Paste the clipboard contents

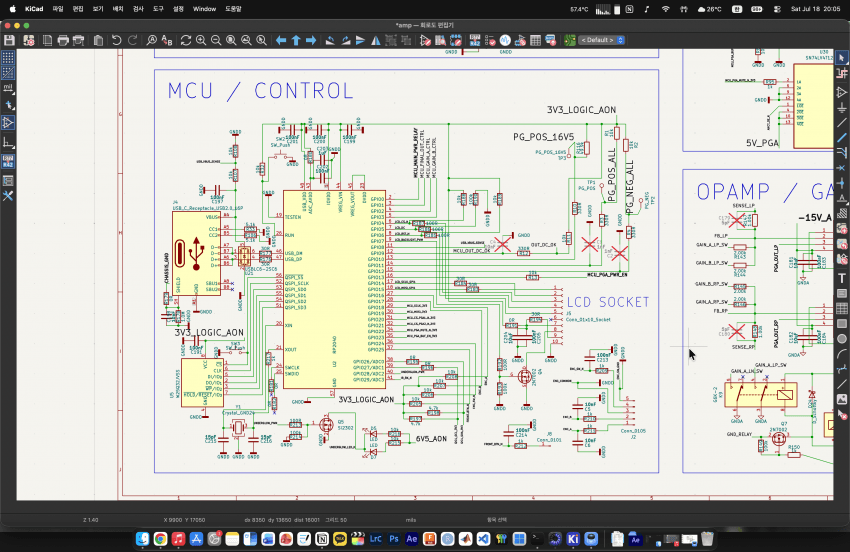click(98, 40)
